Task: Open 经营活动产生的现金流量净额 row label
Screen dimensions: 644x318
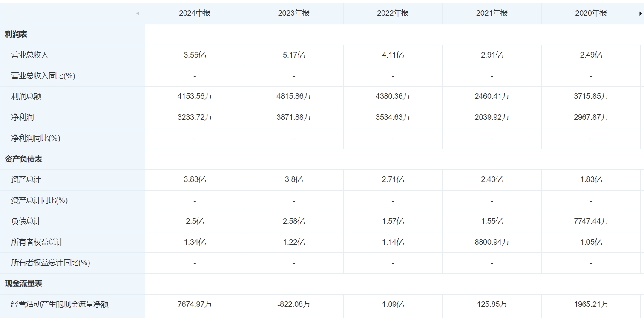Action: pos(60,304)
